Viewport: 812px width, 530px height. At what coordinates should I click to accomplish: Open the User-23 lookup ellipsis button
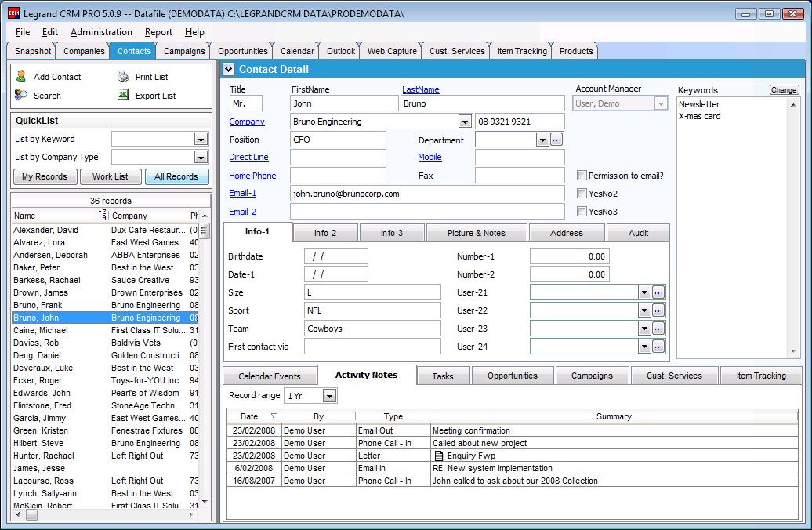658,329
